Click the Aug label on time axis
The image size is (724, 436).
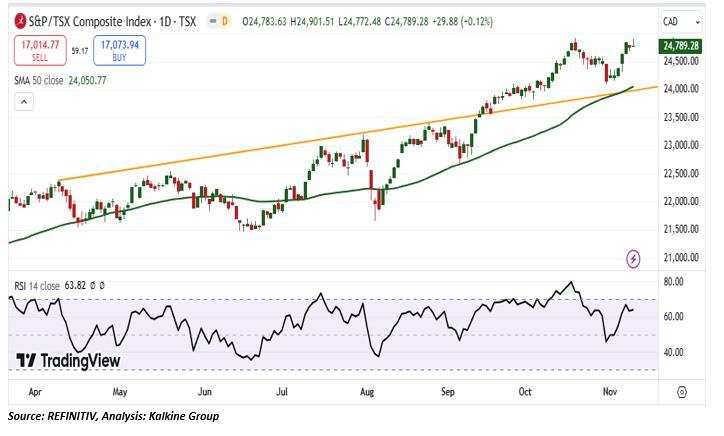[x=367, y=392]
